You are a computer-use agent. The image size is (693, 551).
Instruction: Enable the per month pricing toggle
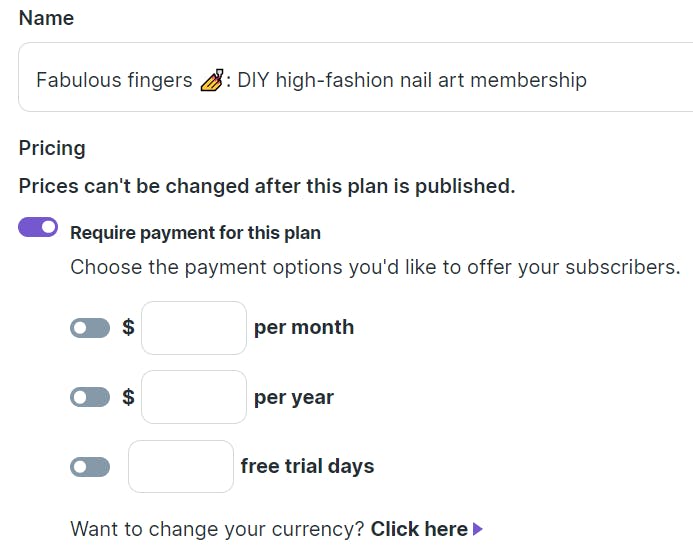[x=90, y=328]
